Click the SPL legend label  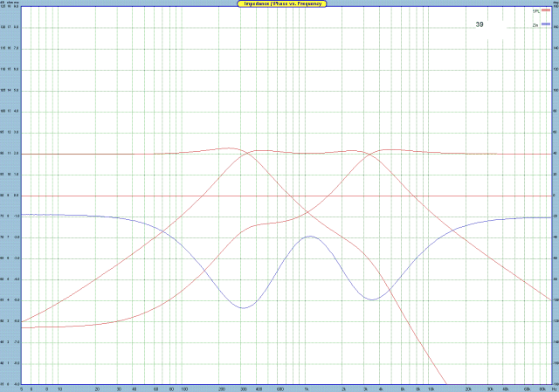pyautogui.click(x=535, y=11)
